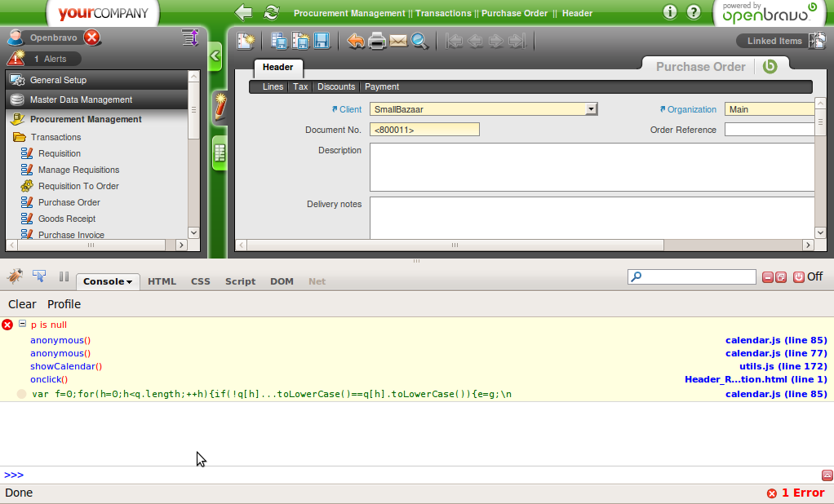
Task: Click the Document No. input field
Action: pos(424,130)
